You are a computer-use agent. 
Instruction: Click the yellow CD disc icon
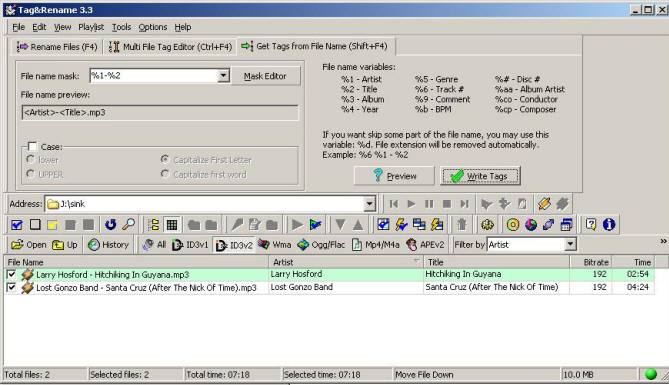pyautogui.click(x=513, y=225)
